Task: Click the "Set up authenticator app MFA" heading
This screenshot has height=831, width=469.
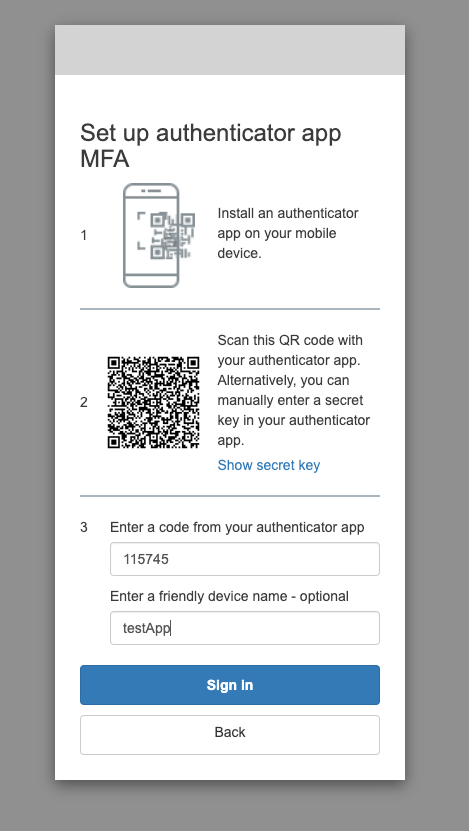Action: coord(210,146)
